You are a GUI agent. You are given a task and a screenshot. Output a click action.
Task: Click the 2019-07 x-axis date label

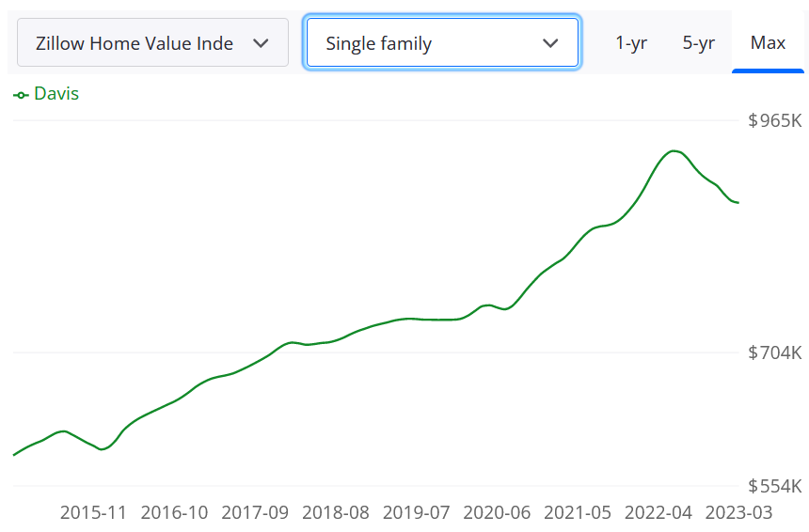[417, 513]
